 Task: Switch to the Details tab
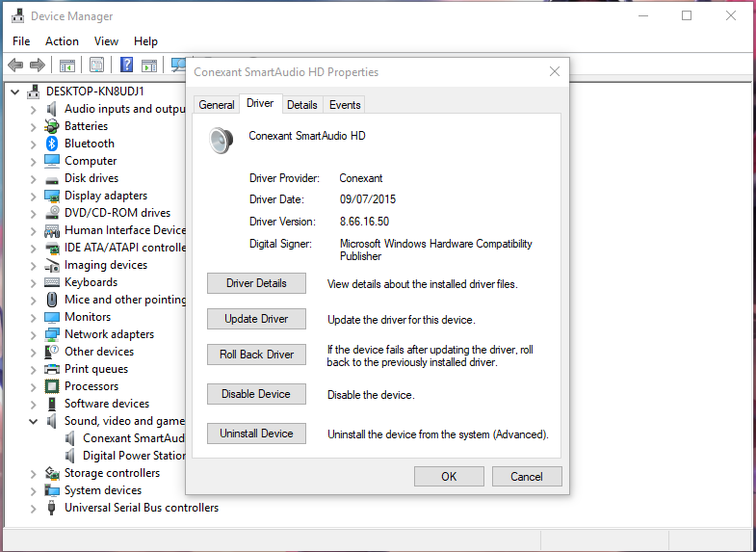coord(302,105)
